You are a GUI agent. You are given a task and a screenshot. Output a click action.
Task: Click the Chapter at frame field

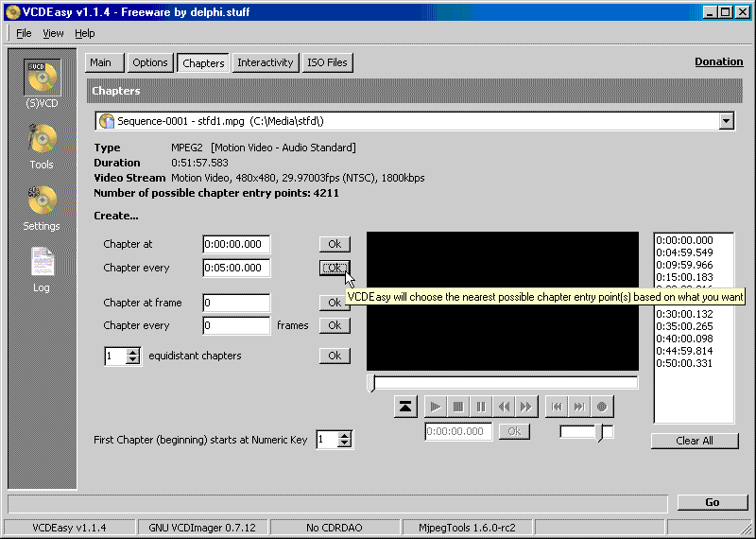click(236, 303)
